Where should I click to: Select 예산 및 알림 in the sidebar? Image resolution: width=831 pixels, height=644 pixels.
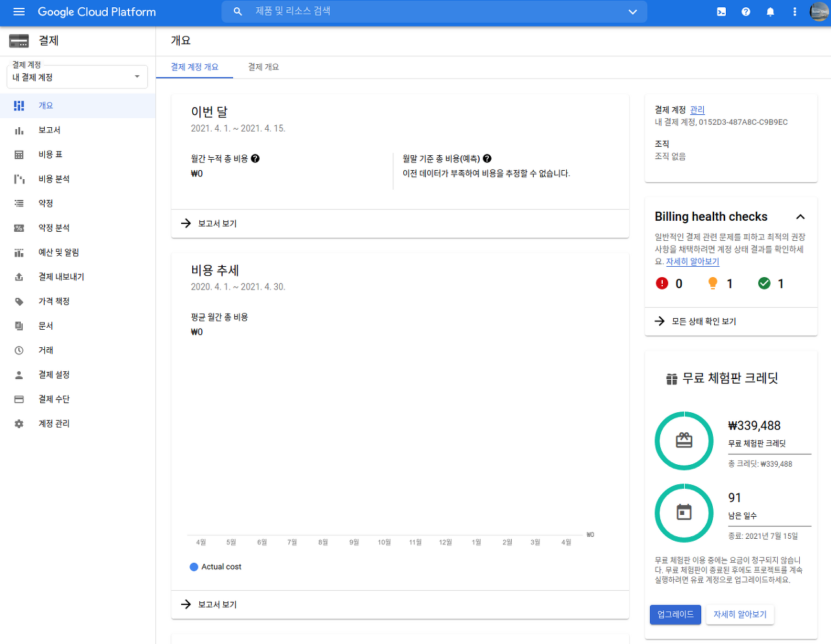[78, 253]
